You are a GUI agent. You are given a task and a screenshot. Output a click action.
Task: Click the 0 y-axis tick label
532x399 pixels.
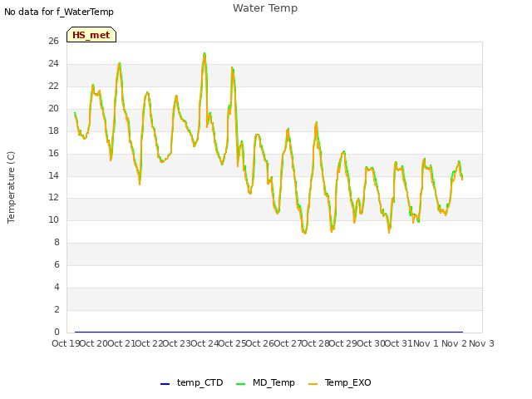click(57, 332)
